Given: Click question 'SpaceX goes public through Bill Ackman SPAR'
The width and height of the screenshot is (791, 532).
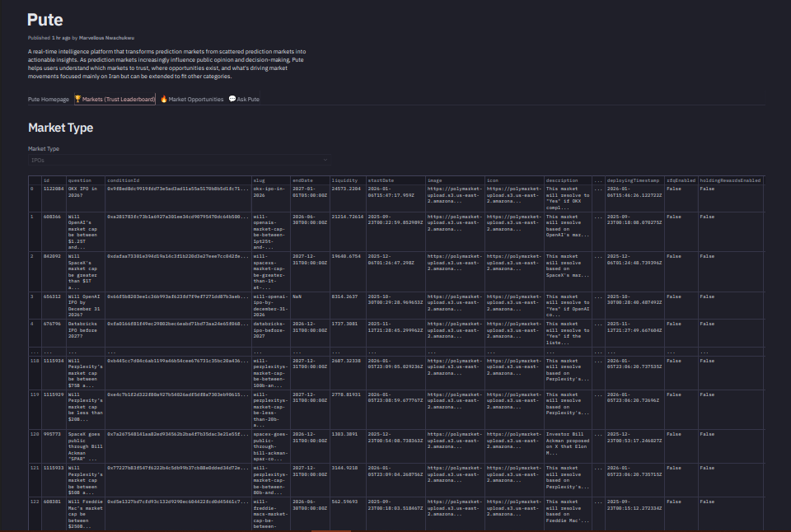Looking at the screenshot, I should [x=85, y=446].
